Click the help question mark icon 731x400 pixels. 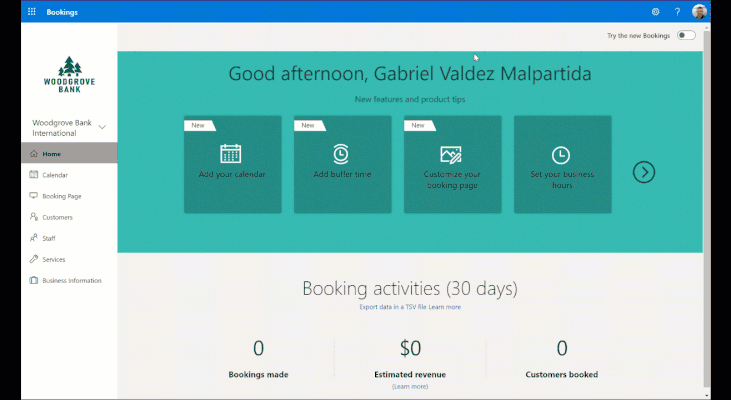click(677, 12)
